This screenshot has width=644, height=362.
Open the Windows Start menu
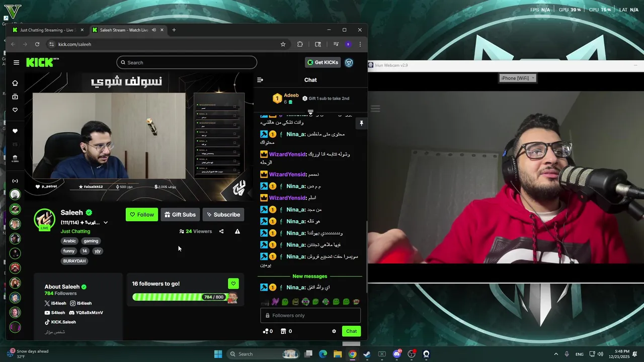[x=218, y=354]
